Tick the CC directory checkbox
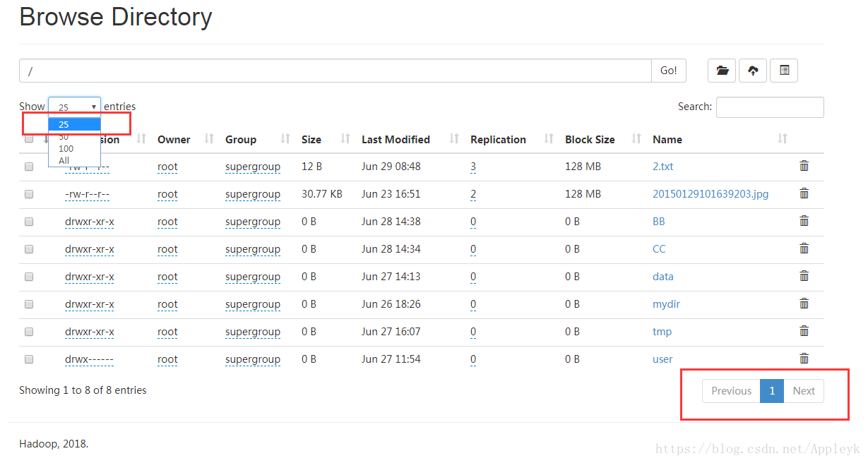Image resolution: width=868 pixels, height=463 pixels. pos(29,249)
